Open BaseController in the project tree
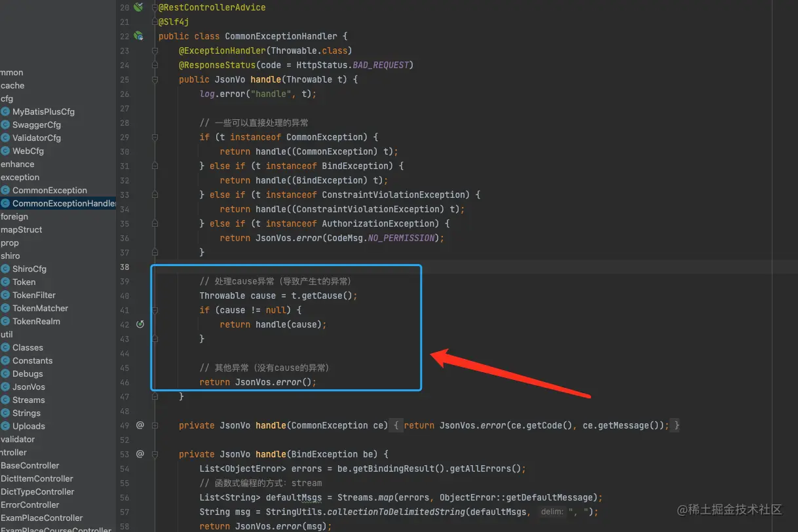798x532 pixels. coord(30,465)
